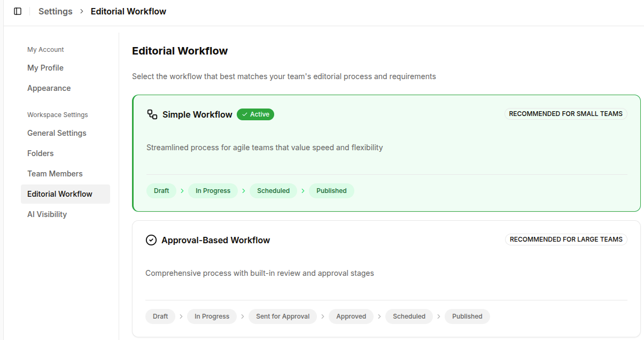Click the circle-check icon beside Approval-Based Workflow

click(x=151, y=239)
